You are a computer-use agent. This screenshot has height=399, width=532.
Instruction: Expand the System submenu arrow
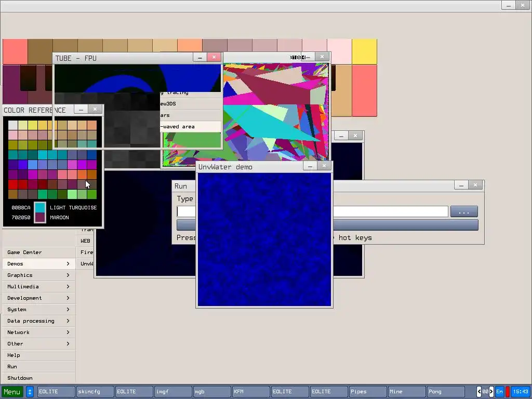click(x=68, y=310)
